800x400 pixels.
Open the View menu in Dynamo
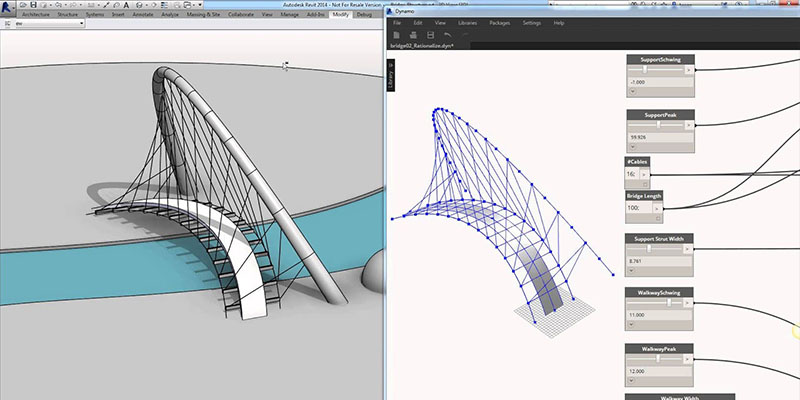coord(440,23)
